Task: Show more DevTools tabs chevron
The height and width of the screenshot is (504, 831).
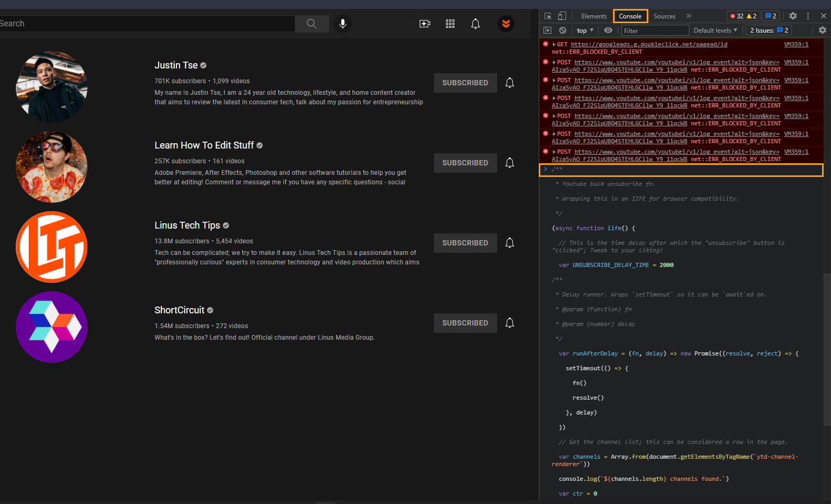Action: (x=689, y=16)
